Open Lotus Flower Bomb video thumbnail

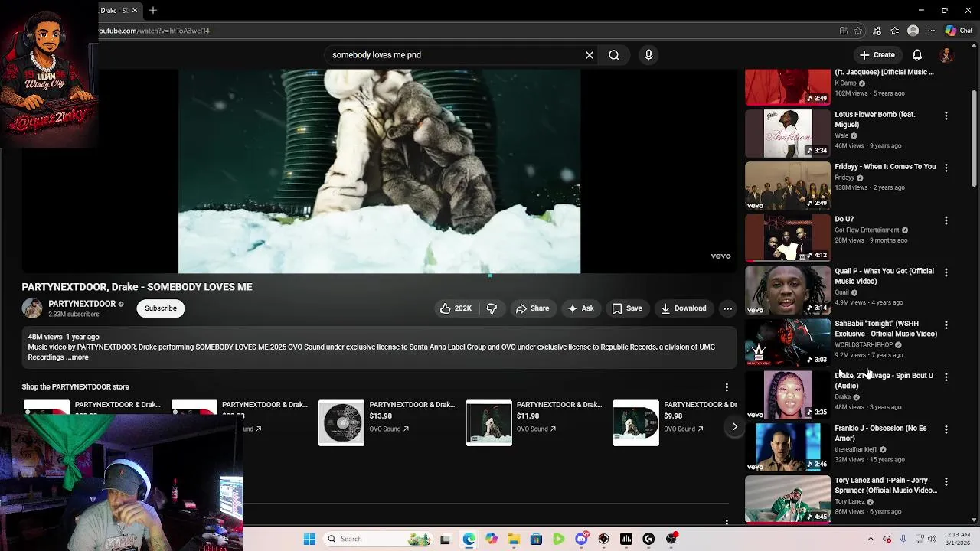point(788,133)
